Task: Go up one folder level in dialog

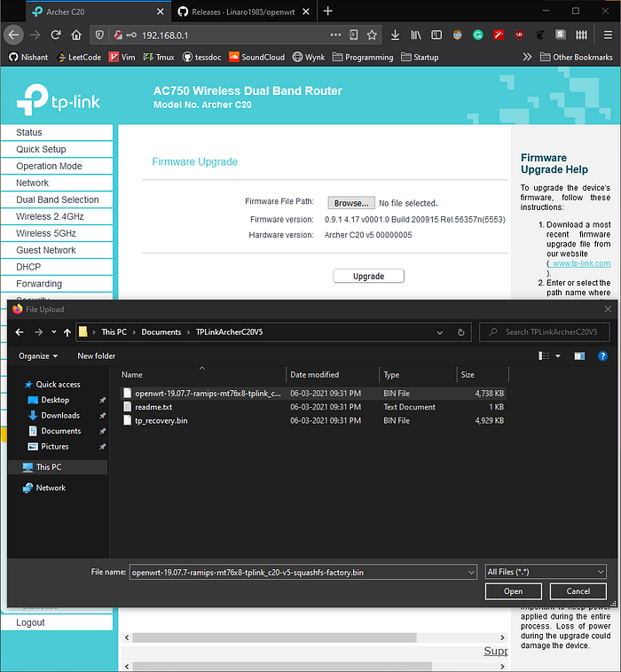Action: (67, 332)
